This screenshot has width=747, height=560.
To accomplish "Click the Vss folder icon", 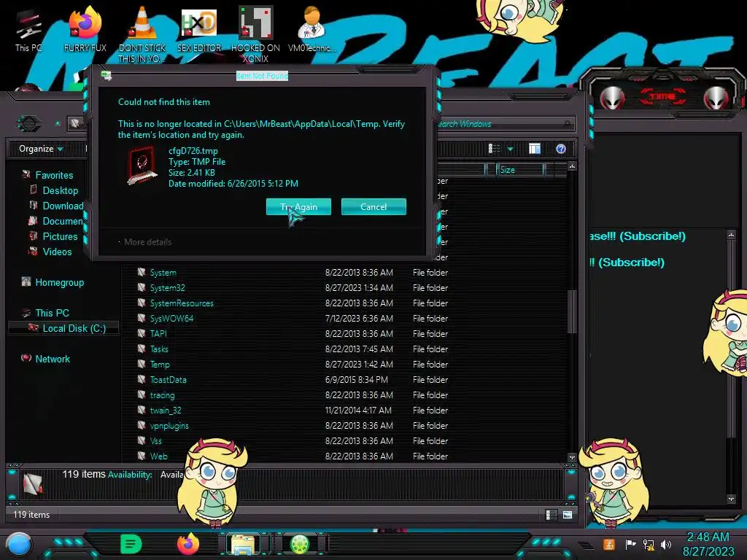I will pyautogui.click(x=142, y=440).
